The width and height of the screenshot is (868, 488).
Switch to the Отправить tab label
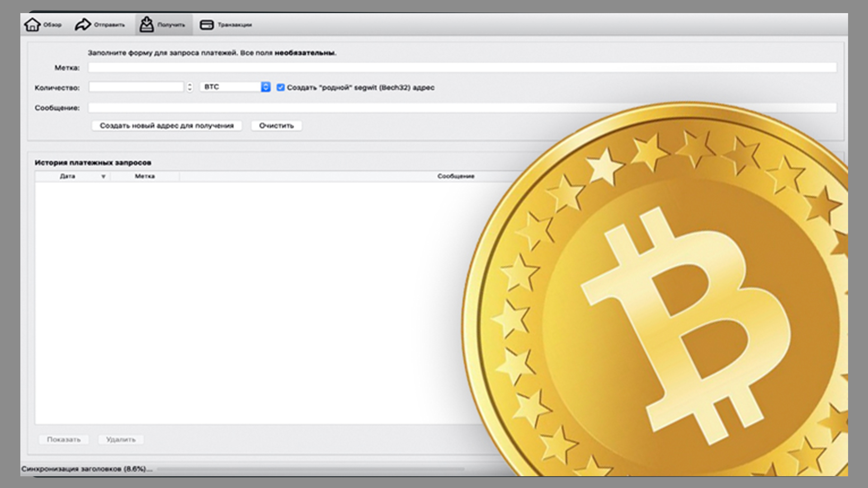point(109,25)
